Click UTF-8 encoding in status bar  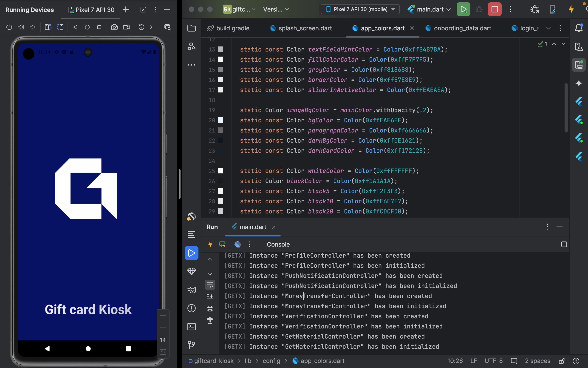click(x=493, y=361)
